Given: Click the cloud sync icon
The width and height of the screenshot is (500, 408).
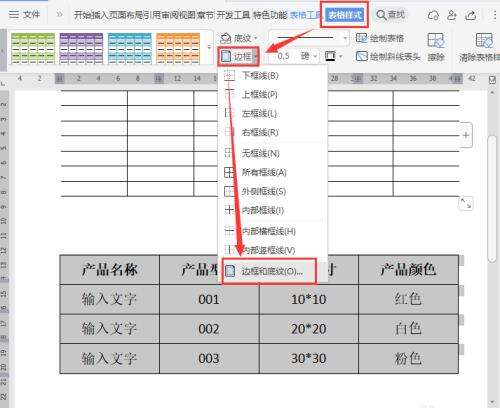Looking at the screenshot, I should [x=433, y=15].
